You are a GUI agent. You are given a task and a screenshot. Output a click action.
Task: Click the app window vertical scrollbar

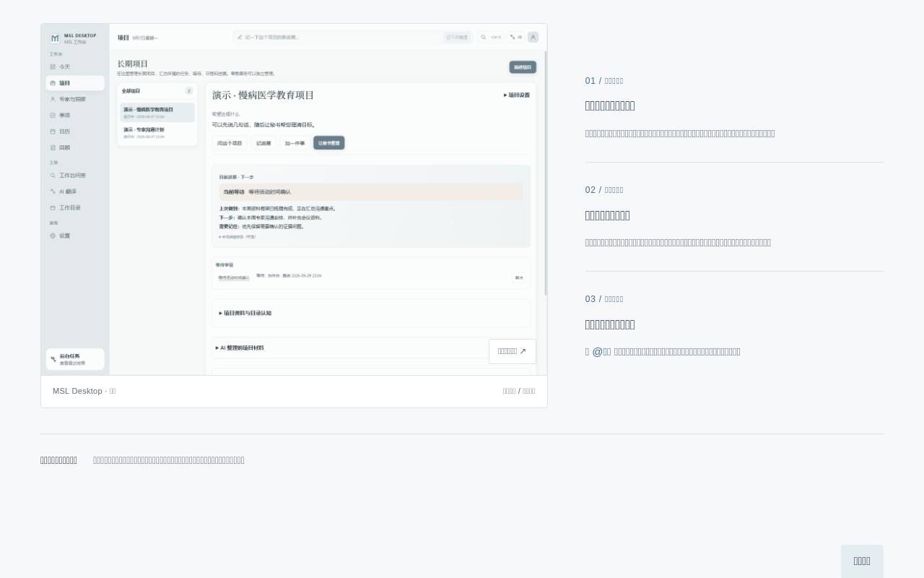click(x=546, y=173)
